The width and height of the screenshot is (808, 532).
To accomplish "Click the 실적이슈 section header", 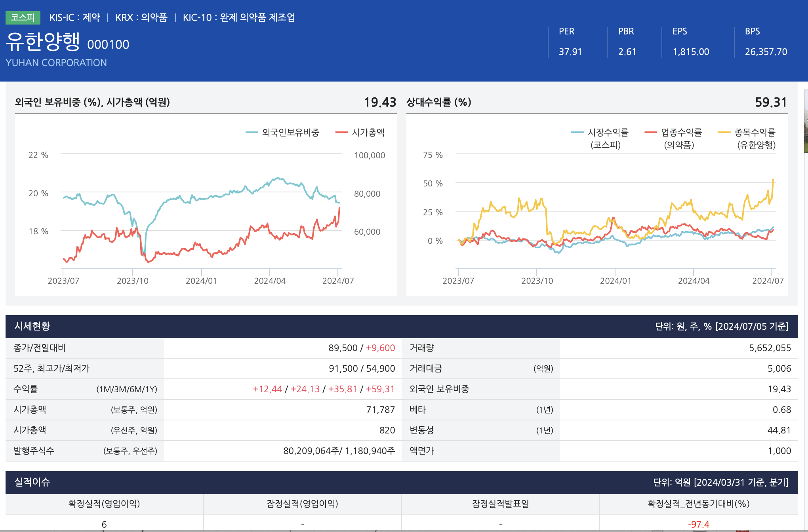I will click(32, 482).
